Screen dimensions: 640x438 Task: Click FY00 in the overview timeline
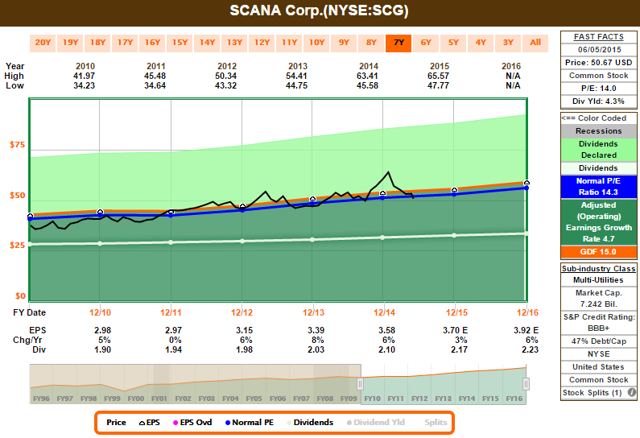point(136,398)
